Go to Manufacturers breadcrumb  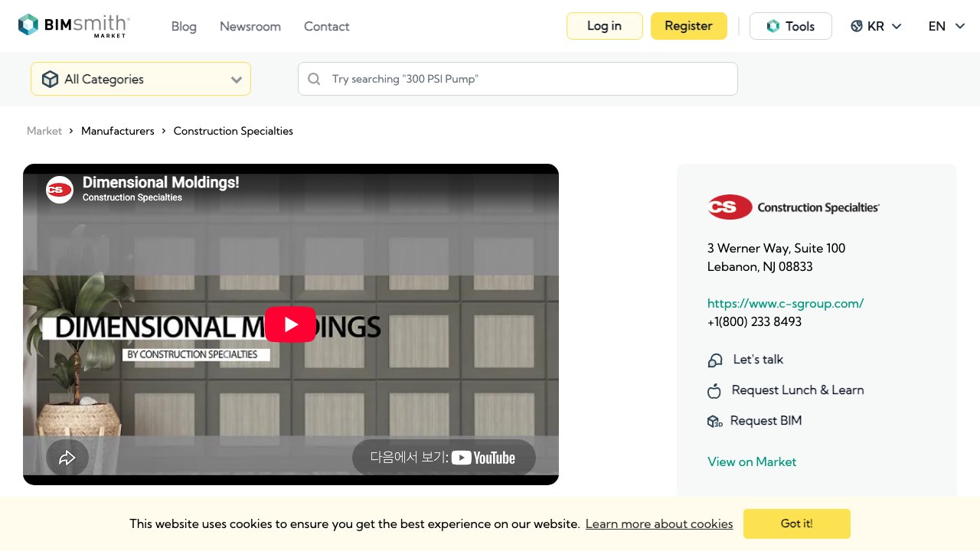coord(118,131)
